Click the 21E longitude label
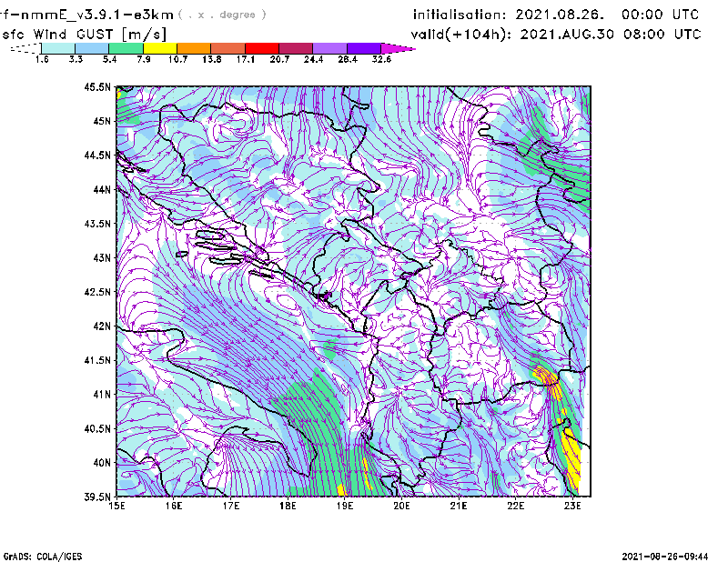The width and height of the screenshot is (728, 562). (459, 506)
